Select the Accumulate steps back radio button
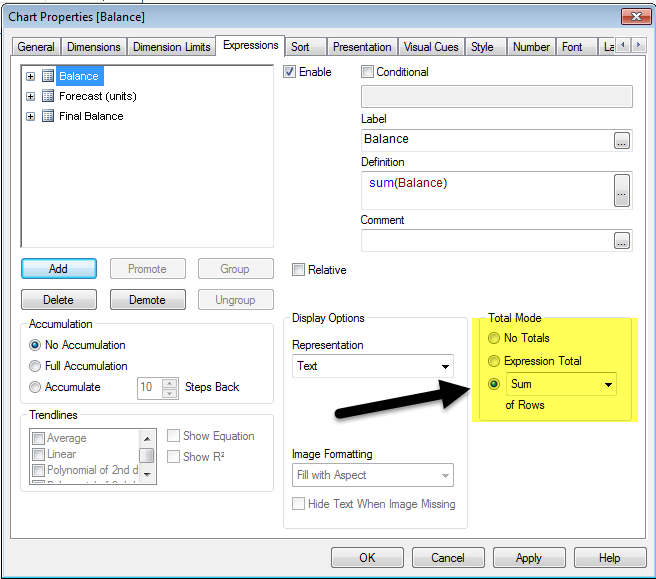The width and height of the screenshot is (656, 579). click(x=35, y=387)
